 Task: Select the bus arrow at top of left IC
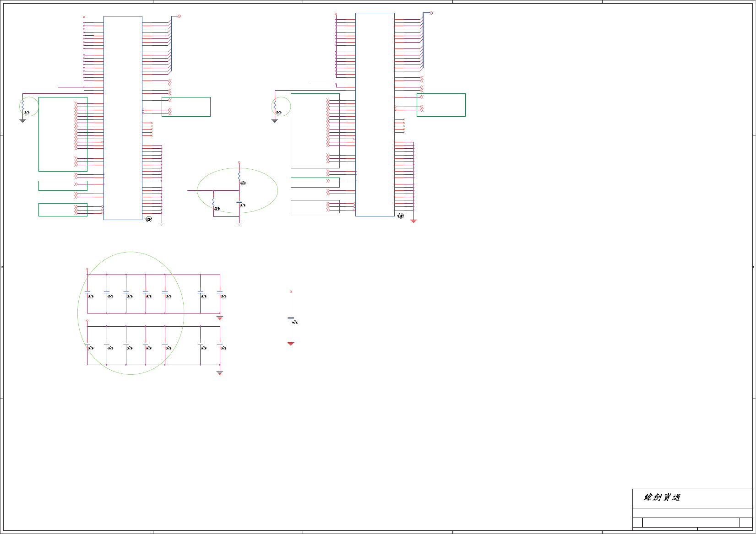(x=179, y=16)
